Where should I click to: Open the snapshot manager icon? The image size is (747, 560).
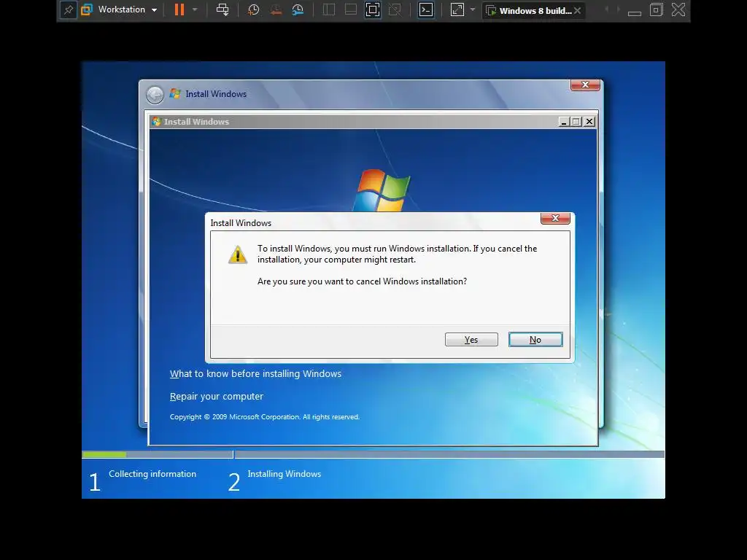point(298,9)
